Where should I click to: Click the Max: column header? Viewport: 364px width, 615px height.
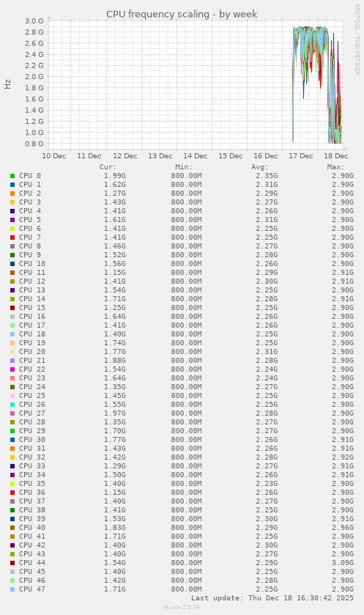pyautogui.click(x=335, y=167)
